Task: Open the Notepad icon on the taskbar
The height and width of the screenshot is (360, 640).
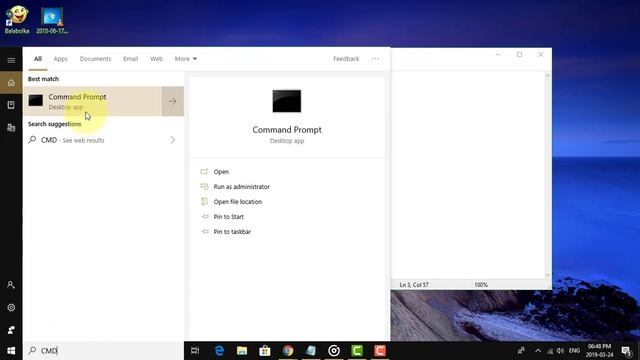Action: pyautogui.click(x=311, y=351)
